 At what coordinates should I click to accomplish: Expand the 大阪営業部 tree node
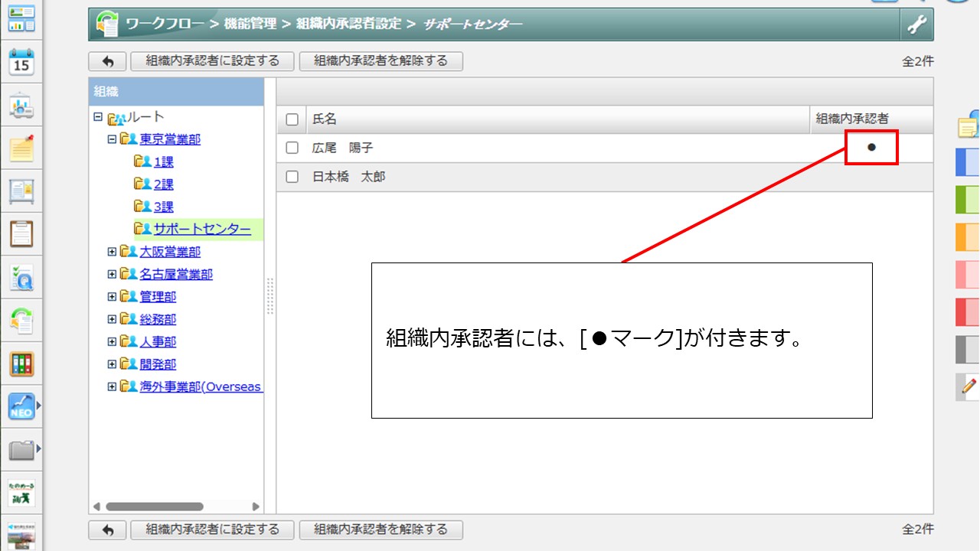pos(112,252)
